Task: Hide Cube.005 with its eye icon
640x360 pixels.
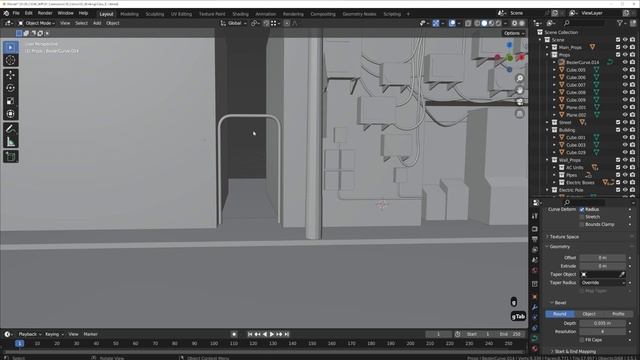Action: pos(624,70)
